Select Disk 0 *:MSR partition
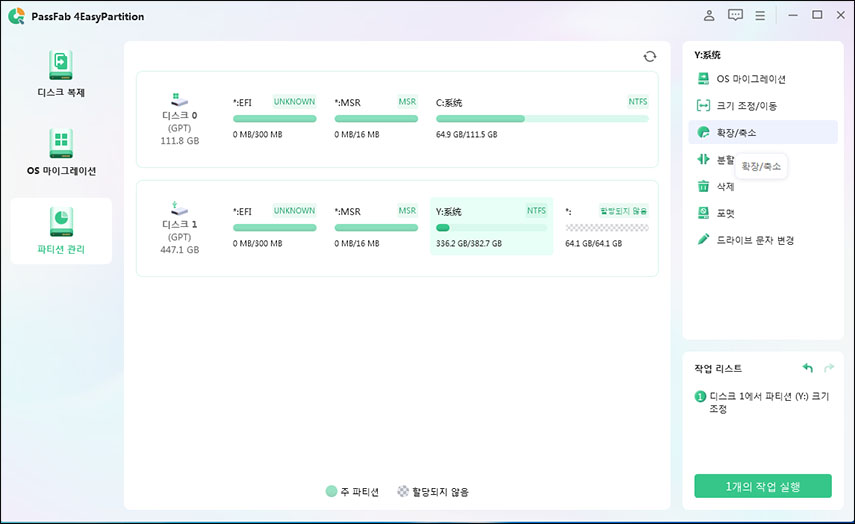The image size is (855, 524). click(x=376, y=118)
